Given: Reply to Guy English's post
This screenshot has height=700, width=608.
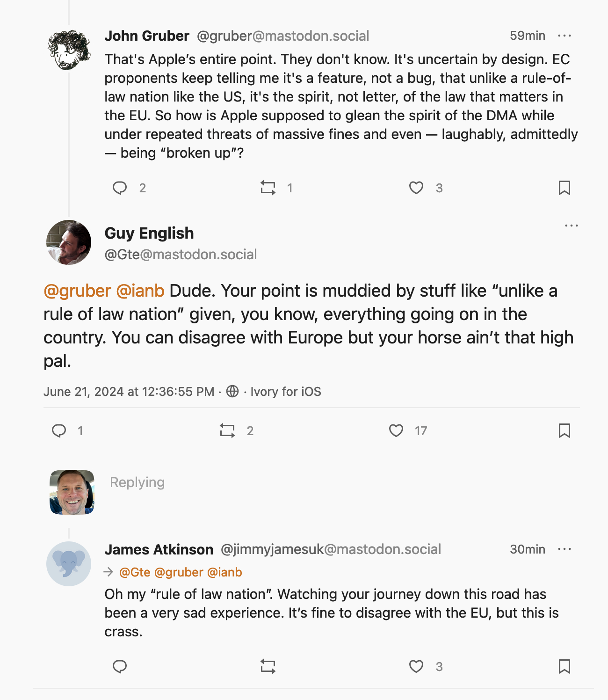Looking at the screenshot, I should [59, 430].
